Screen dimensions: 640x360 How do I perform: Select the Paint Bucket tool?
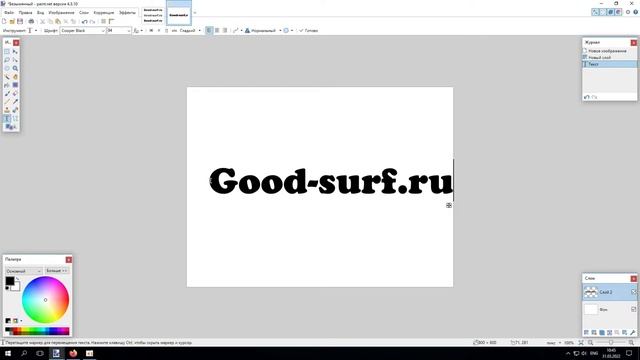click(x=7, y=85)
